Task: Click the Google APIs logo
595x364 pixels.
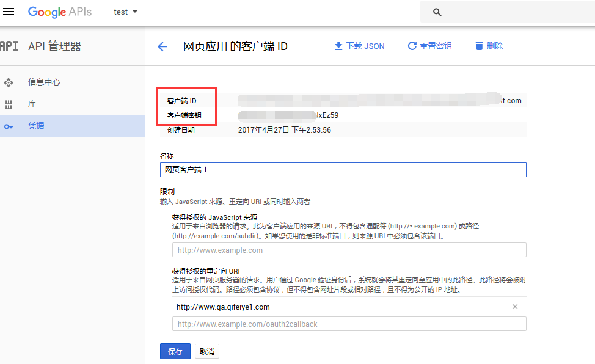Action: 60,12
